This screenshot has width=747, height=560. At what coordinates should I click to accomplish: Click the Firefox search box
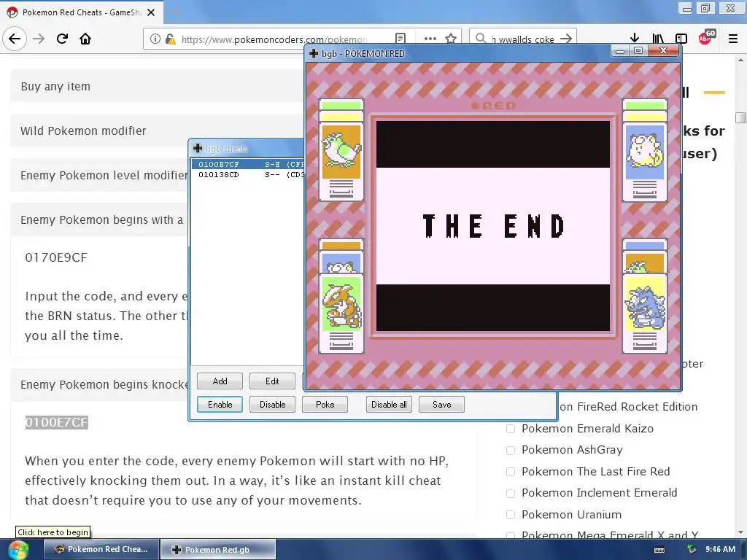click(x=524, y=39)
